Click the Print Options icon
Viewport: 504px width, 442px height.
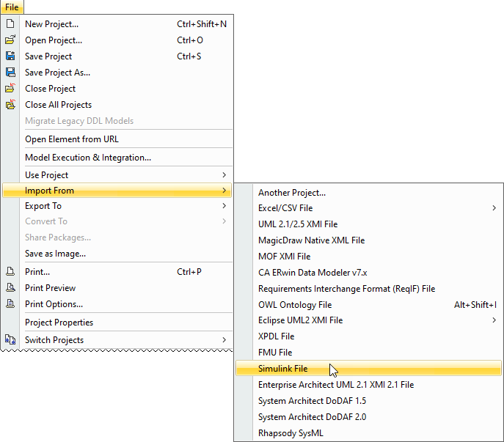click(10, 304)
